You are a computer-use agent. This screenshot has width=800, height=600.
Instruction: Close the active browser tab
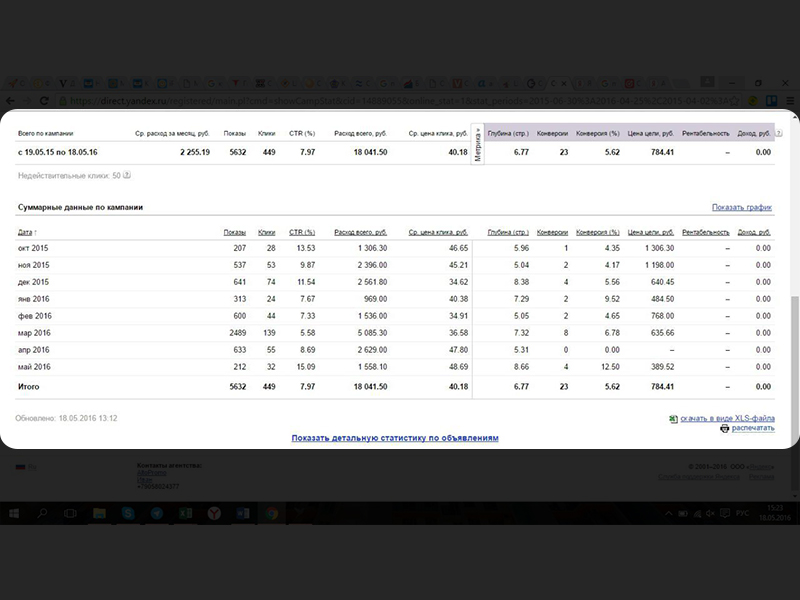pos(563,83)
